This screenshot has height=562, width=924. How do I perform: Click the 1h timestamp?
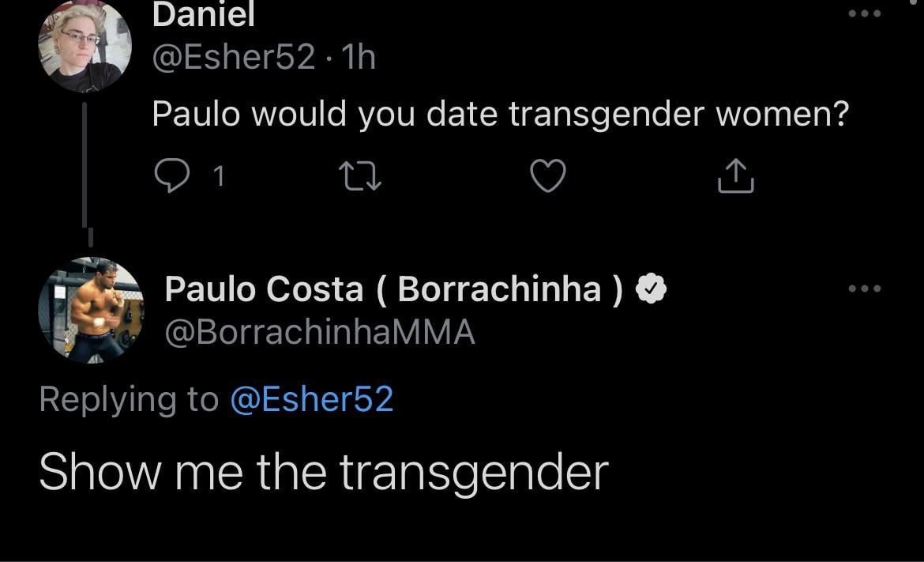(359, 57)
